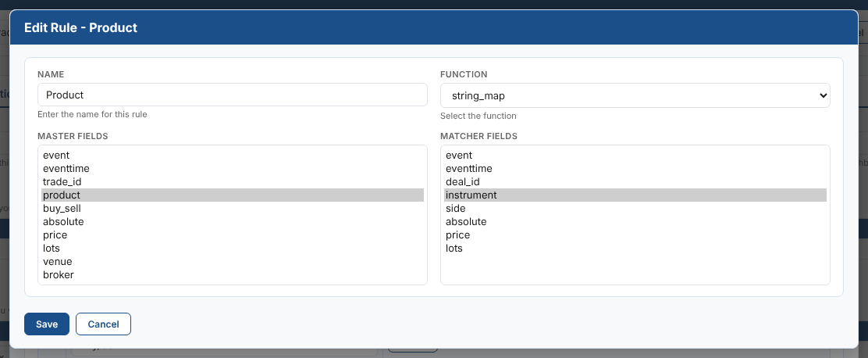This screenshot has height=358, width=868.
Task: Select 'eventtime' in Matcher Fields list
Action: 635,169
